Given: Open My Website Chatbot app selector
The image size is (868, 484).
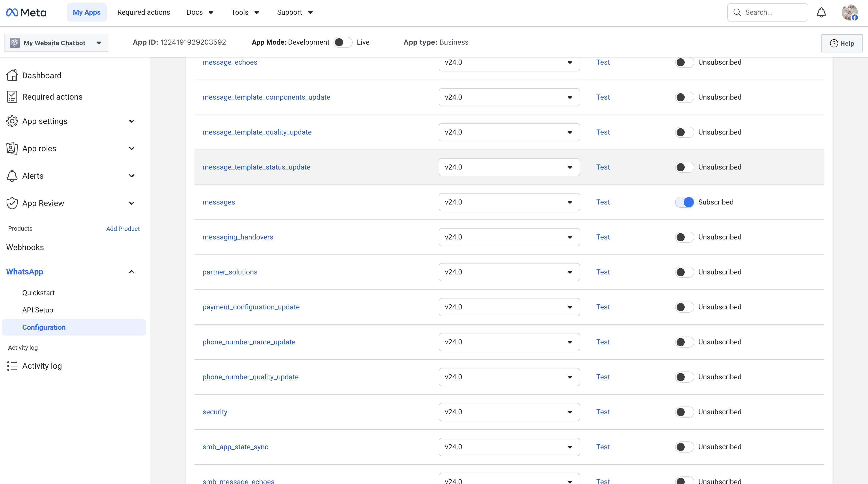Looking at the screenshot, I should tap(56, 43).
